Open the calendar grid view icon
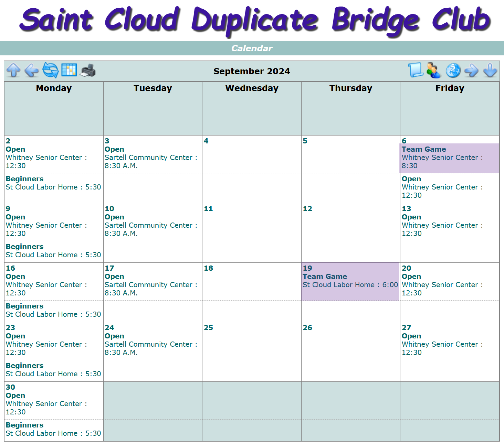Screen dimensions: 504x444 [x=69, y=70]
